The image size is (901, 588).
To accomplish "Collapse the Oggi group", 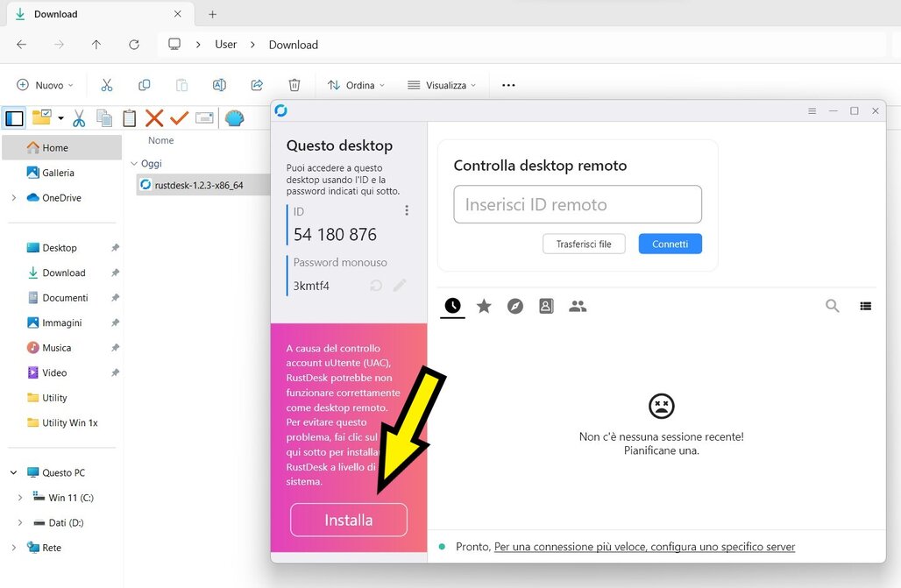I will tap(134, 164).
